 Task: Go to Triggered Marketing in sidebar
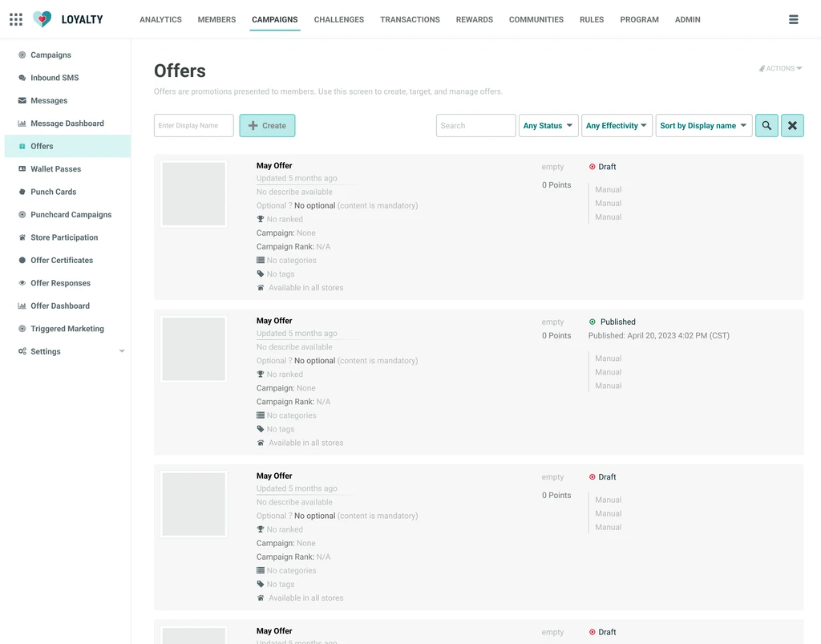(67, 329)
